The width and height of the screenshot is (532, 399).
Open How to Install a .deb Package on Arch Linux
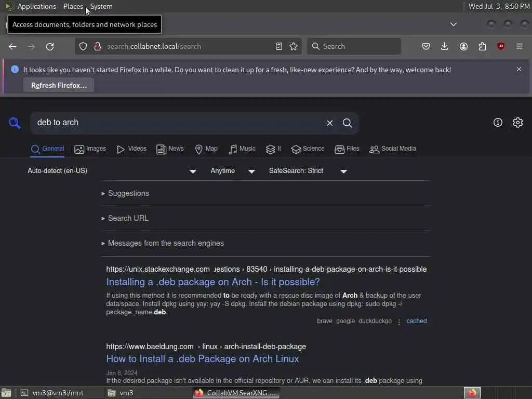click(203, 359)
